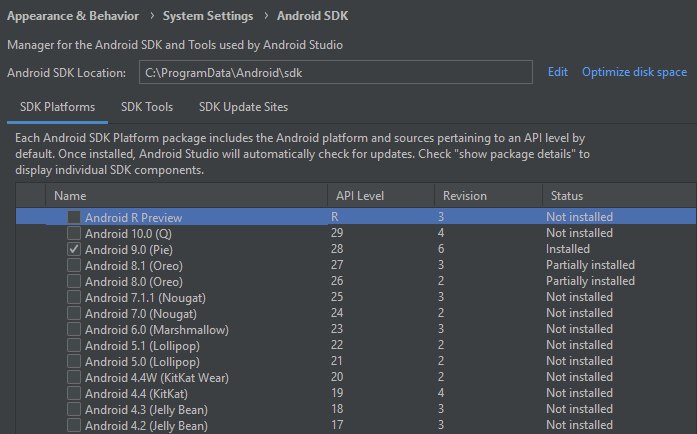Select the Android 4.3 (Jelly Bean) checkbox
Image resolution: width=697 pixels, height=434 pixels.
point(74,410)
